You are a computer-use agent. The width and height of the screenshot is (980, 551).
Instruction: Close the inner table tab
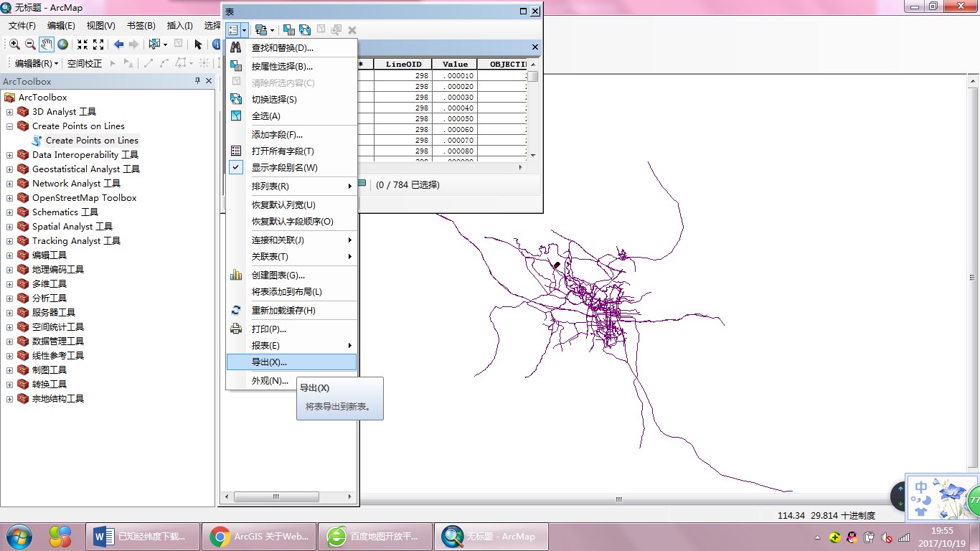point(534,47)
